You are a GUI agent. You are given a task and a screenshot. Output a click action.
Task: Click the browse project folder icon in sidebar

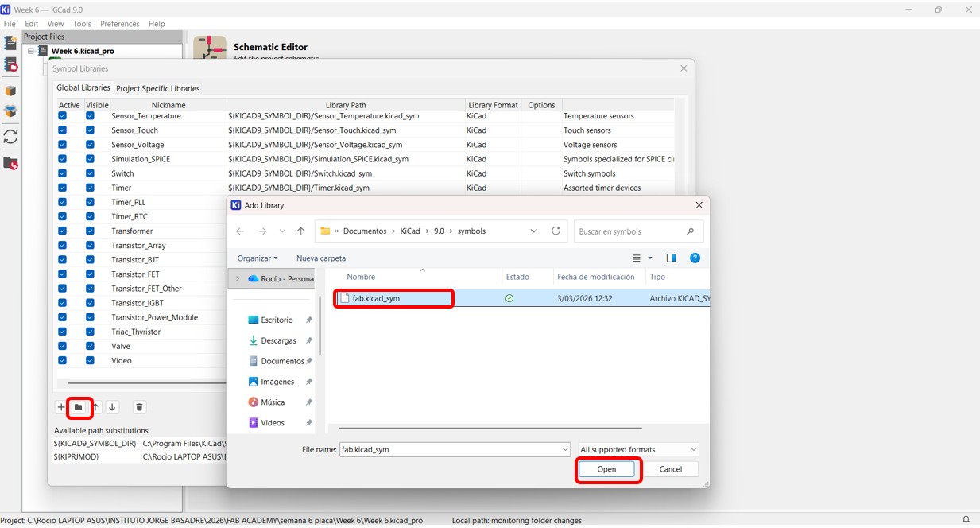click(10, 163)
